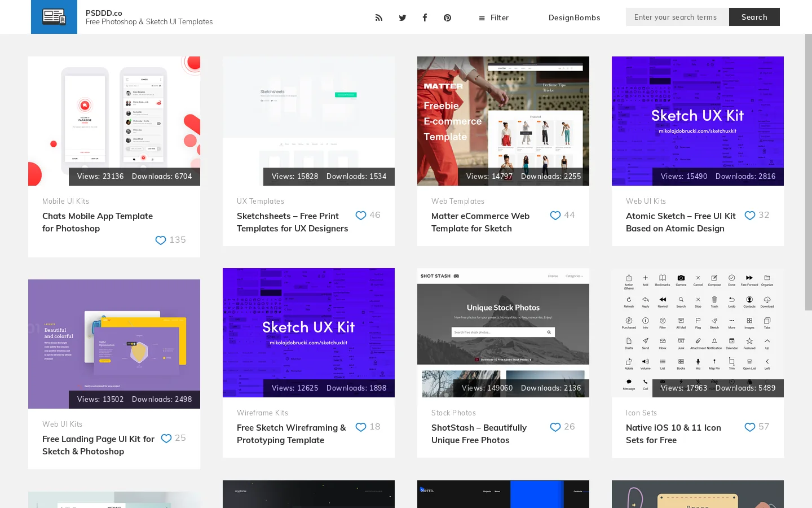Open iOS icon set grid thumbnail
This screenshot has width=812, height=508.
698,332
